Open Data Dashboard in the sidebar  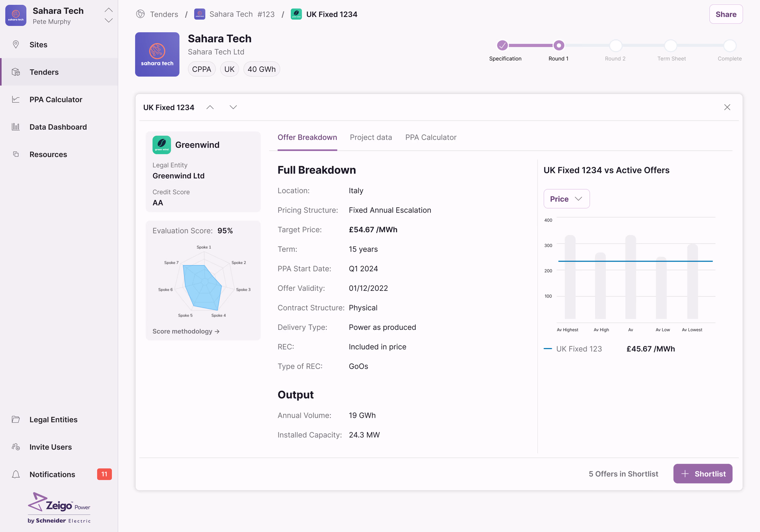tap(59, 127)
